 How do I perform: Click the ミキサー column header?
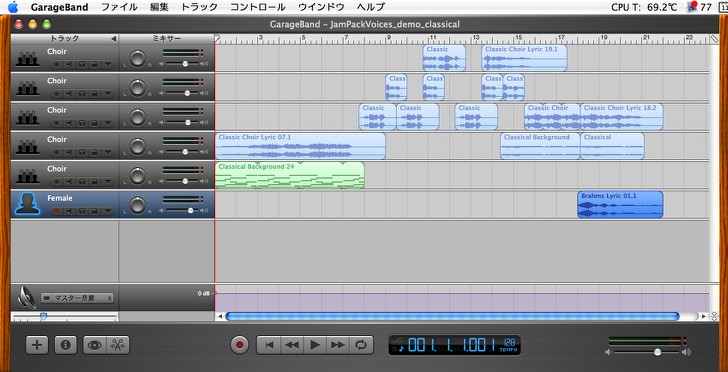(x=167, y=39)
